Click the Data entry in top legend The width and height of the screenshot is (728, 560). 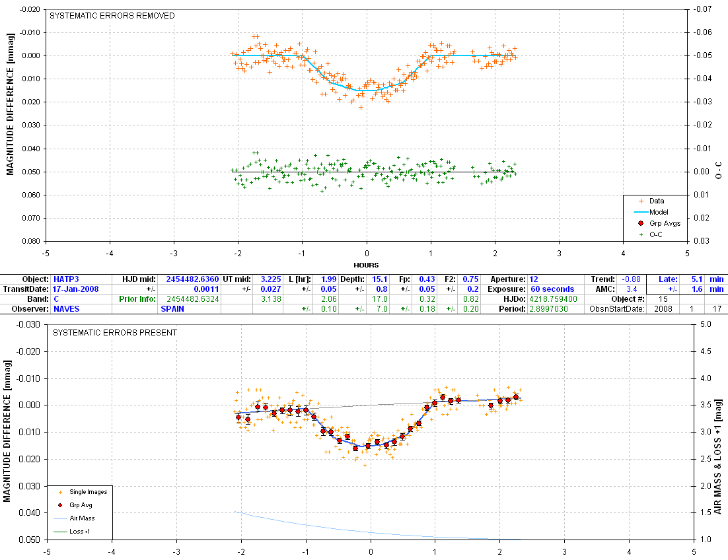click(x=657, y=201)
